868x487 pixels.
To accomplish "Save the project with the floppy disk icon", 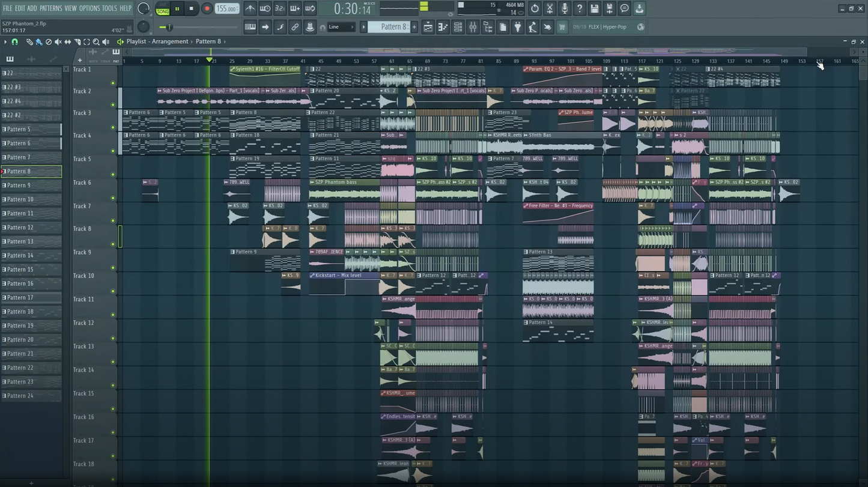I will click(594, 8).
